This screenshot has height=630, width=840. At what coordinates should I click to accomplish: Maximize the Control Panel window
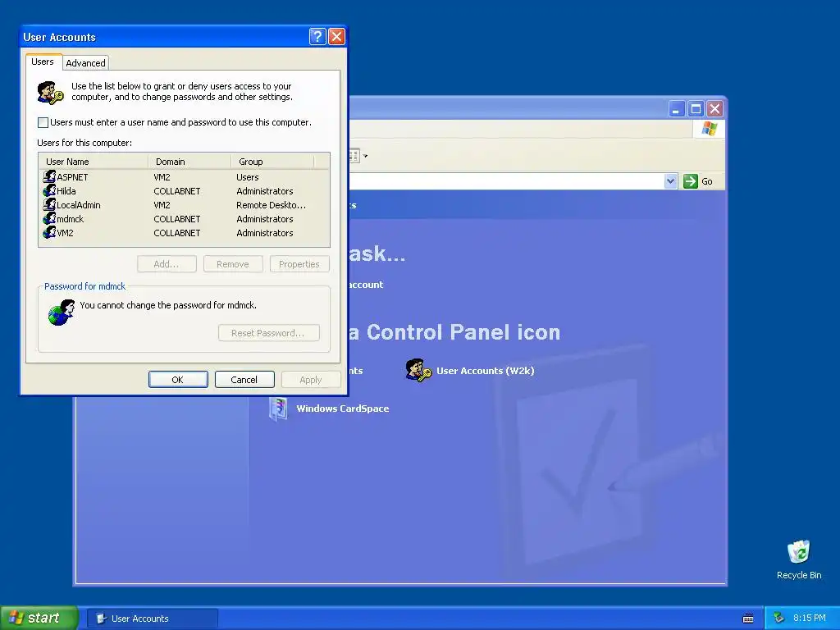[x=696, y=109]
